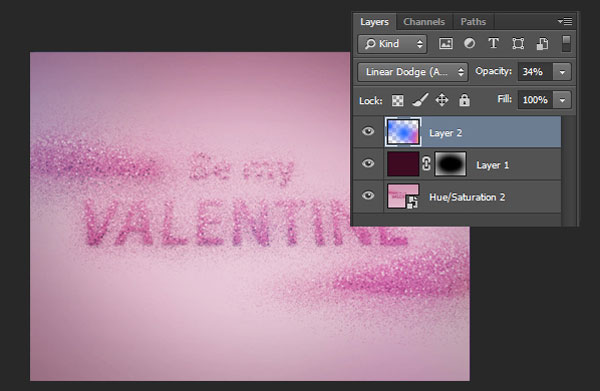Lock image pixels brush icon
This screenshot has height=391, width=600.
tap(420, 101)
